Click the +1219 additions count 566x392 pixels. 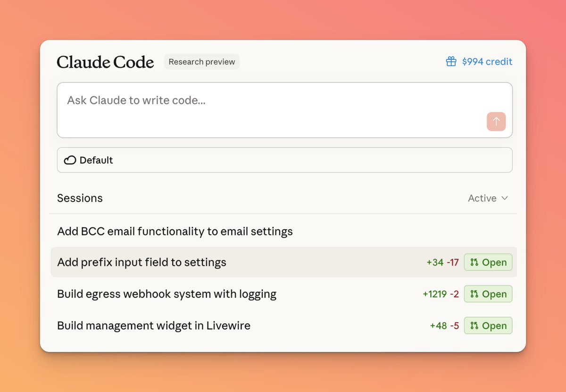coord(435,294)
